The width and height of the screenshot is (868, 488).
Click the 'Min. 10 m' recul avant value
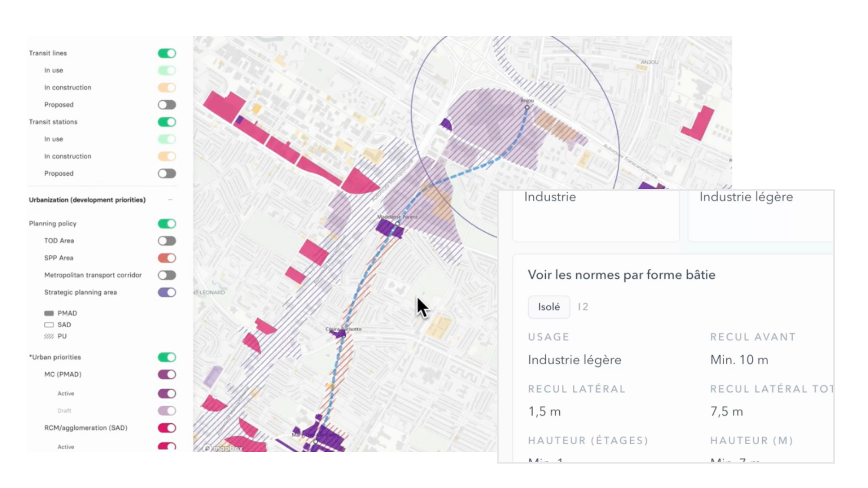739,360
